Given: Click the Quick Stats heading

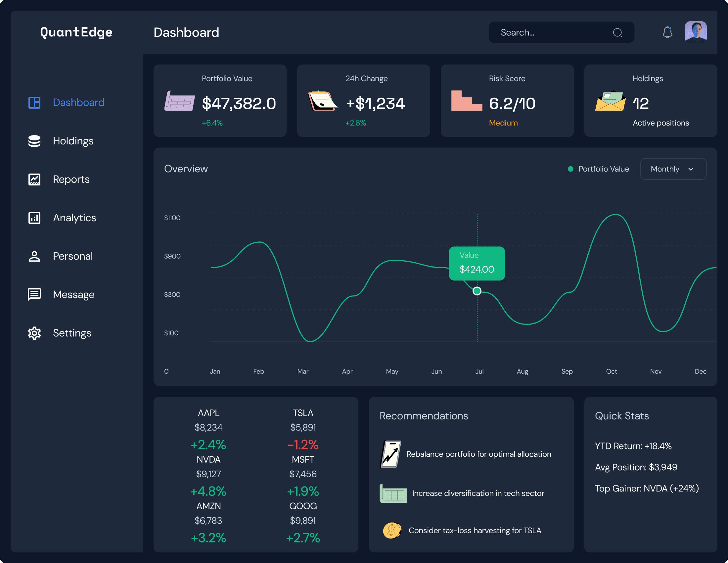Looking at the screenshot, I should pos(622,416).
